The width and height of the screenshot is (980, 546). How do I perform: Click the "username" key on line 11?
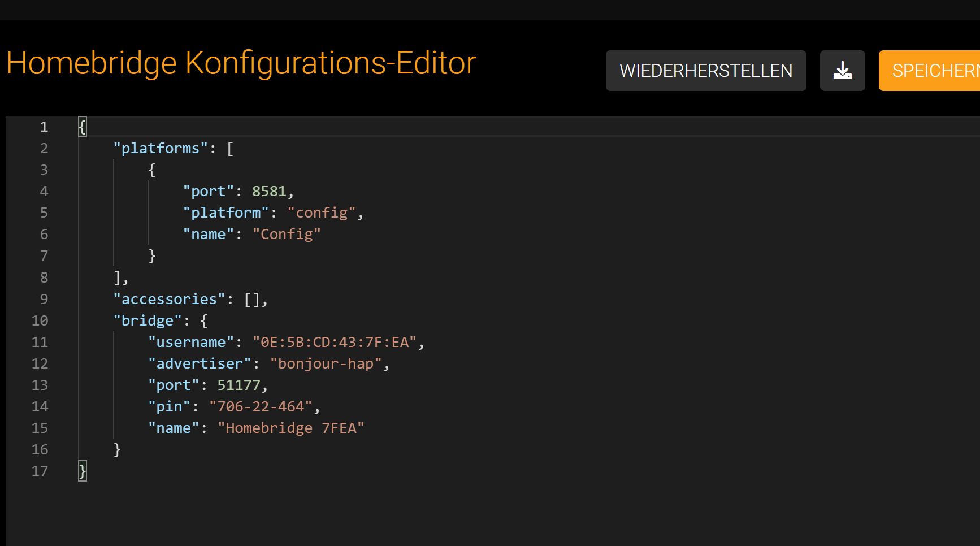click(191, 343)
